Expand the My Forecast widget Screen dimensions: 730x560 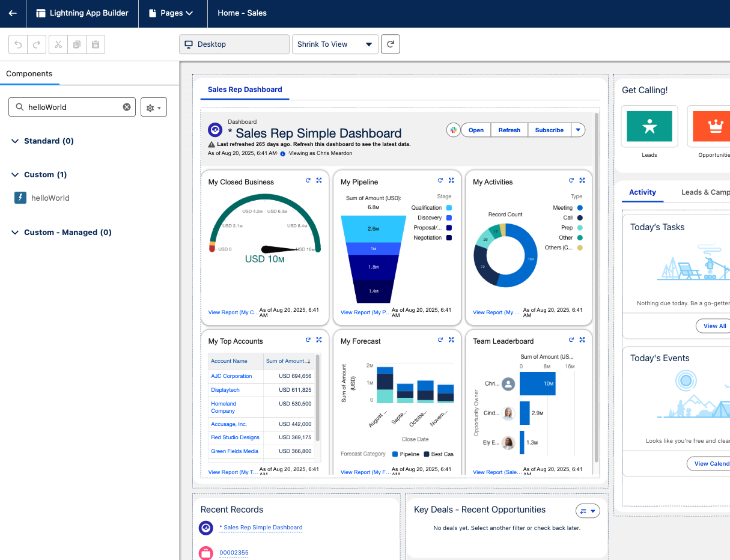tap(451, 339)
